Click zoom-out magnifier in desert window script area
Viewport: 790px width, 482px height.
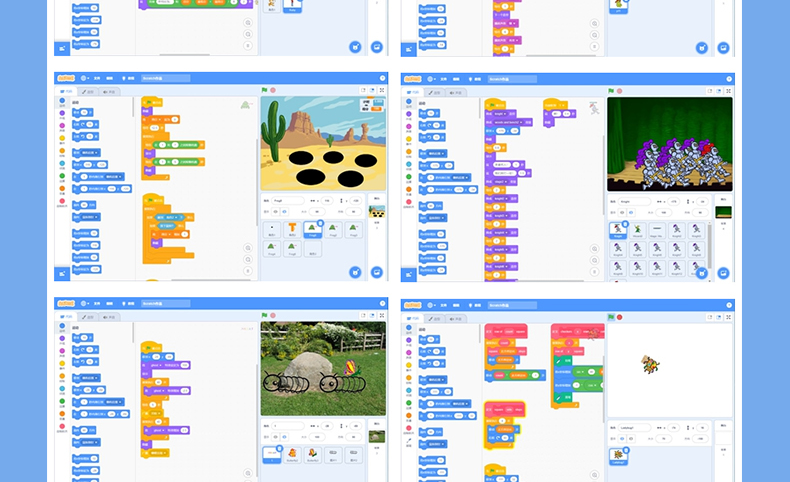pyautogui.click(x=247, y=259)
